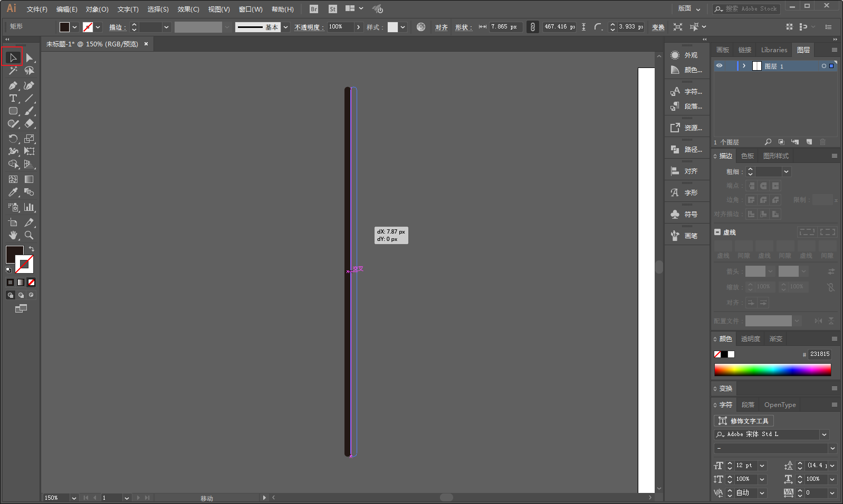Open the fill color dropdown in control bar

click(75, 27)
